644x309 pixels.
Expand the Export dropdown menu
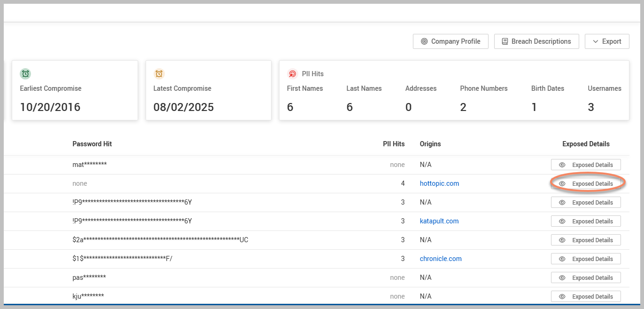(x=606, y=41)
